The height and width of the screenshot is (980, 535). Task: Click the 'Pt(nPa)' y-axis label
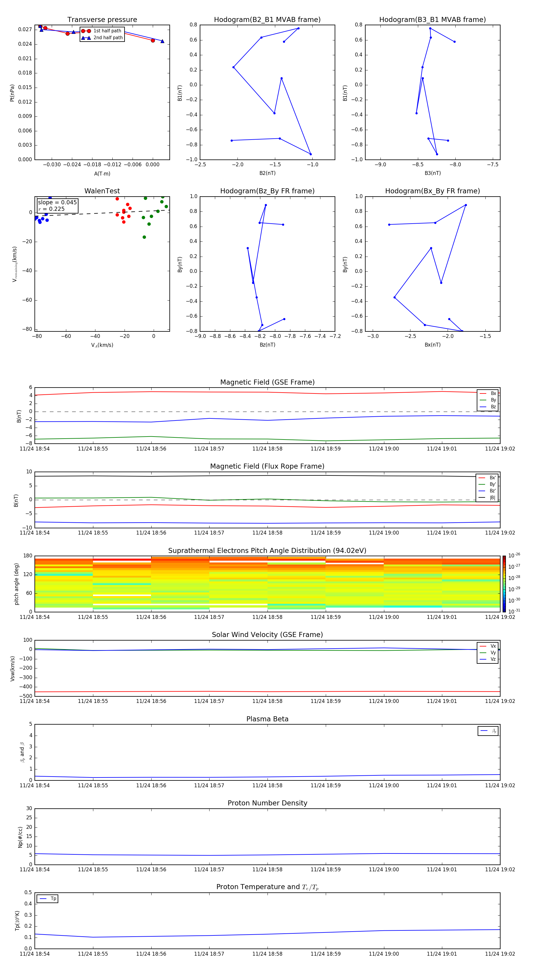point(12,93)
